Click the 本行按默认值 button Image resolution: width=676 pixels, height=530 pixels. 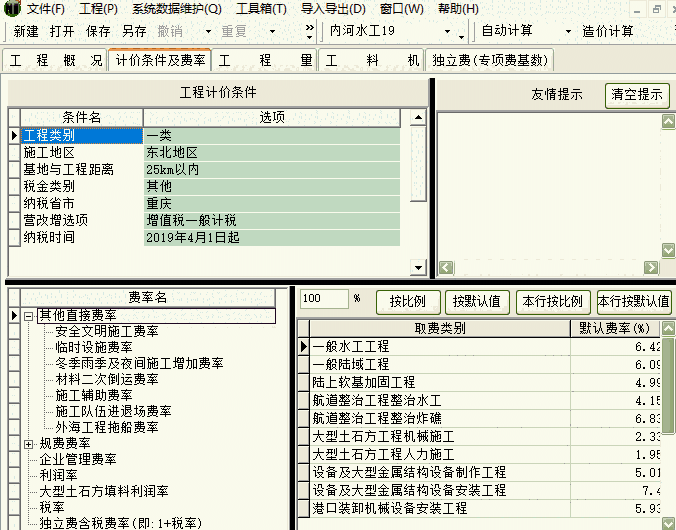[x=634, y=301]
